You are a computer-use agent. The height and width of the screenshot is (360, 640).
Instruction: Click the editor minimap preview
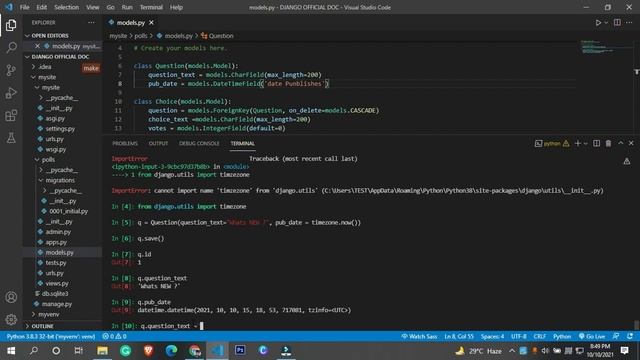(598, 47)
